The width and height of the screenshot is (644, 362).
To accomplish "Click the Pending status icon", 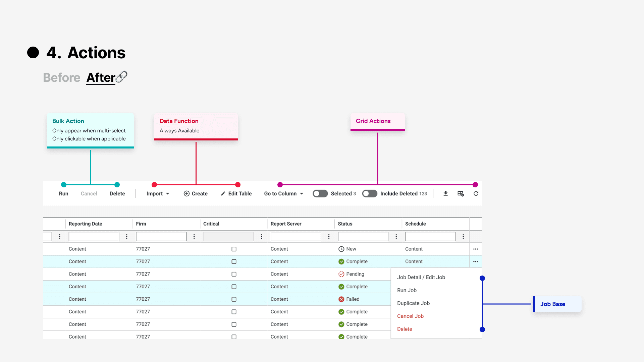I will pyautogui.click(x=341, y=274).
